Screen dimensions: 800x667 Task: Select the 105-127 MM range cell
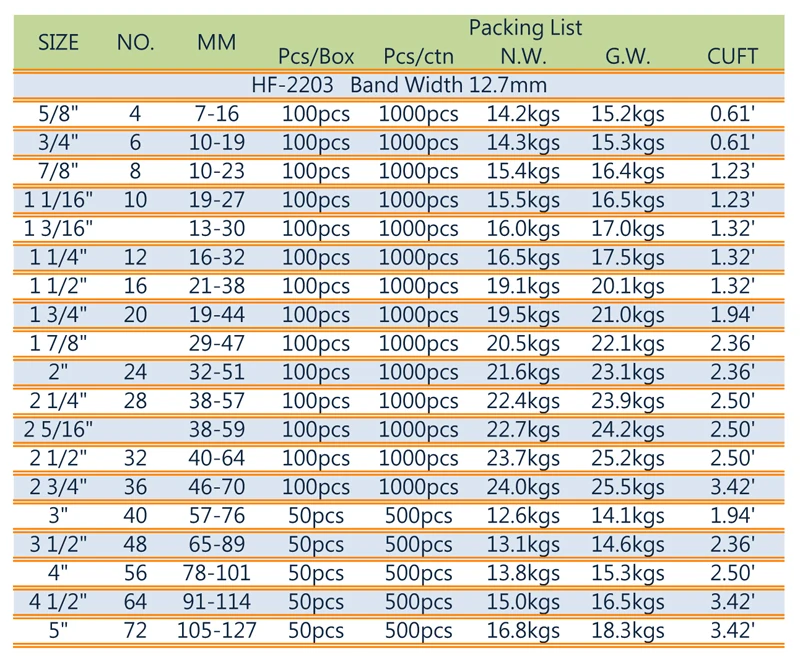click(217, 631)
